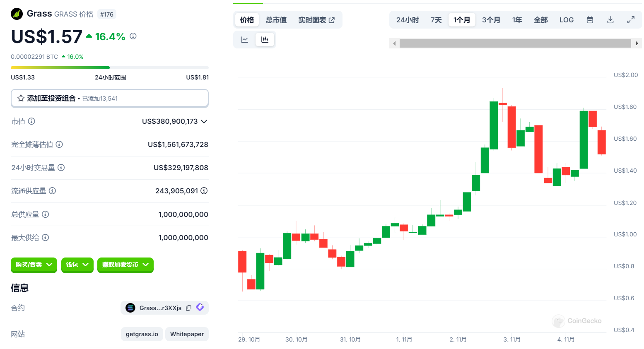Open the 购买/售卖 dropdown

click(34, 265)
